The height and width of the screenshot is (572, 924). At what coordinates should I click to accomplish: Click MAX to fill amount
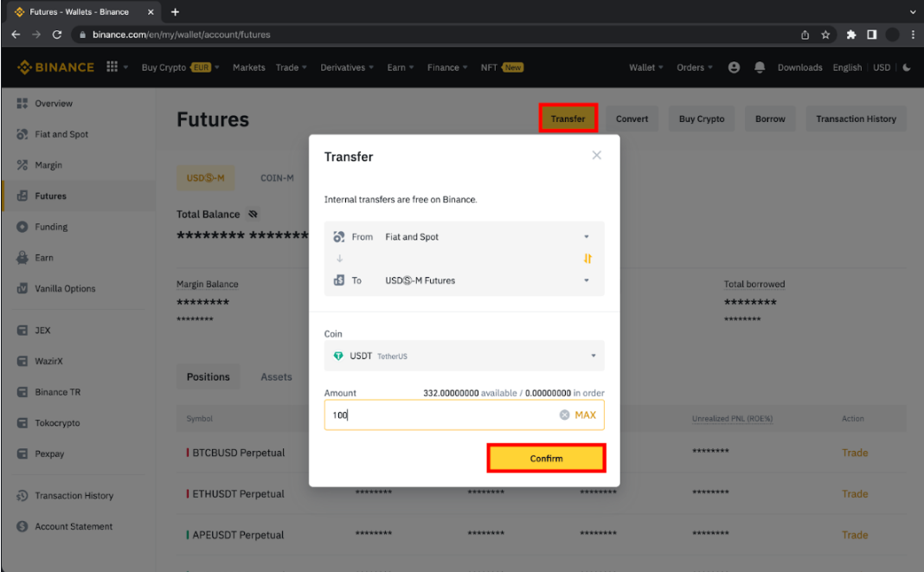(585, 415)
